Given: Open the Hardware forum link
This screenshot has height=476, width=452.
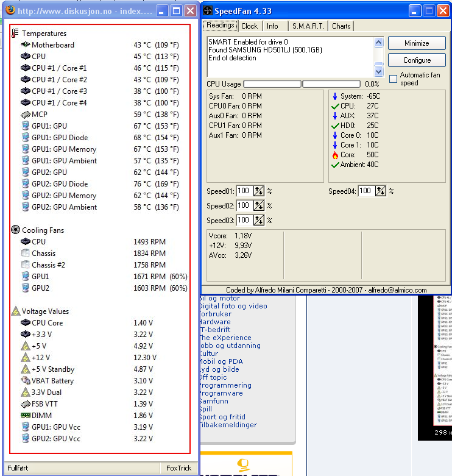Looking at the screenshot, I should coord(216,322).
